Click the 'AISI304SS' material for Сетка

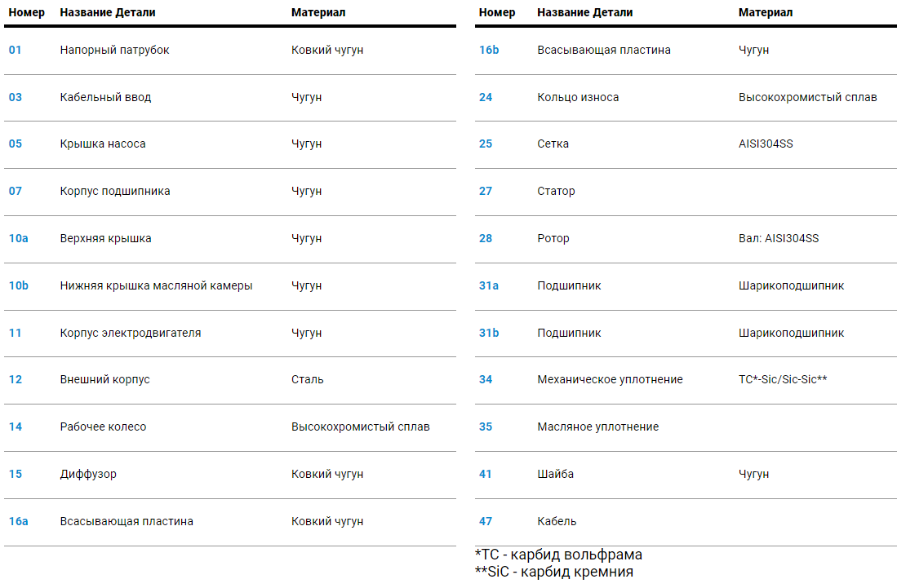(x=766, y=144)
